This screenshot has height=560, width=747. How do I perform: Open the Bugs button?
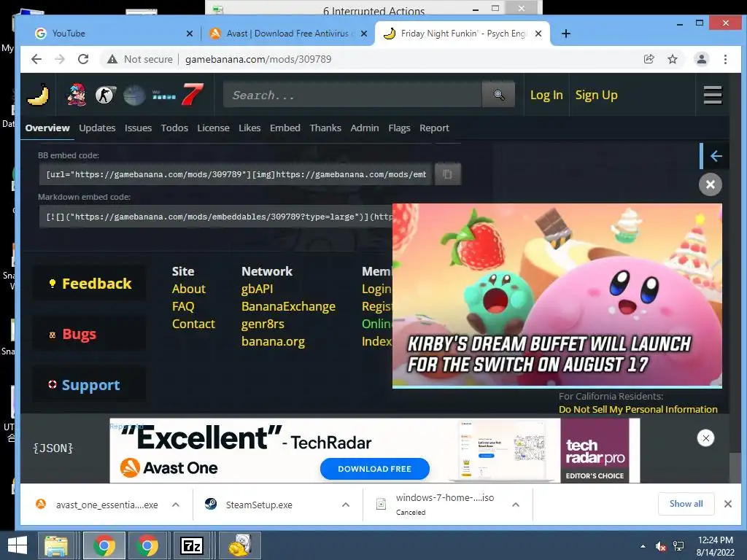tap(89, 334)
